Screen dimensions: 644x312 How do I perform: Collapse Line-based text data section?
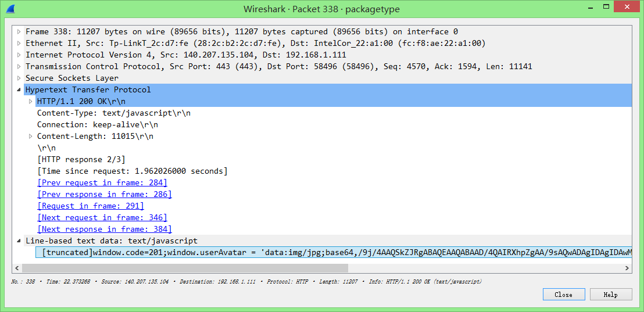click(x=19, y=241)
